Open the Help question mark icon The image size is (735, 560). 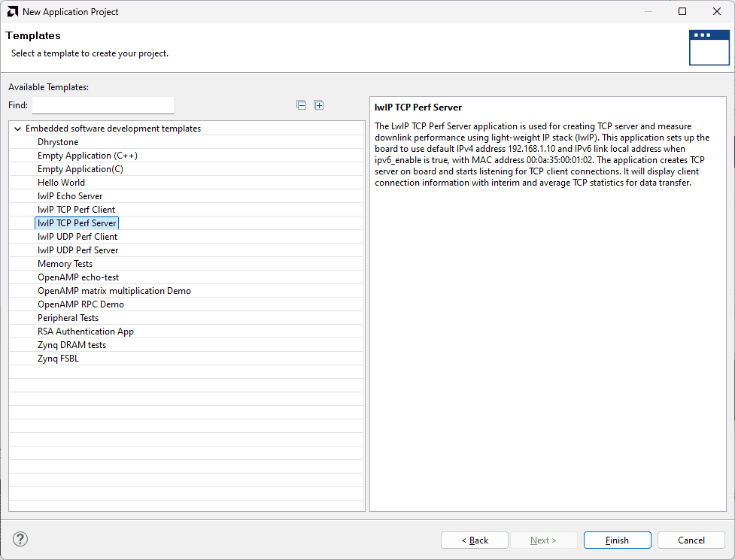click(20, 539)
